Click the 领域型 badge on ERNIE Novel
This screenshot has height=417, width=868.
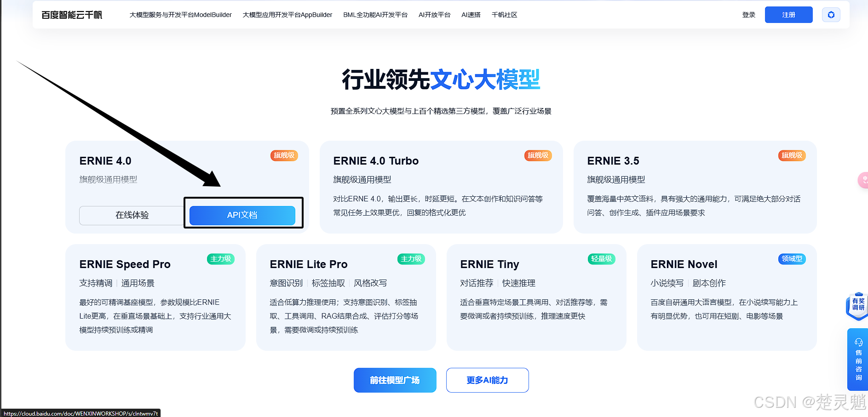pyautogui.click(x=792, y=259)
